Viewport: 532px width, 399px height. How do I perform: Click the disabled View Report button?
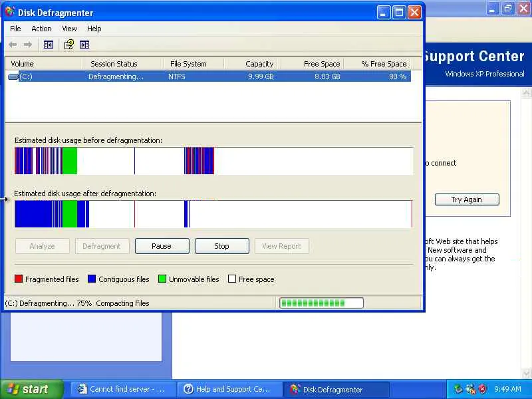[281, 246]
